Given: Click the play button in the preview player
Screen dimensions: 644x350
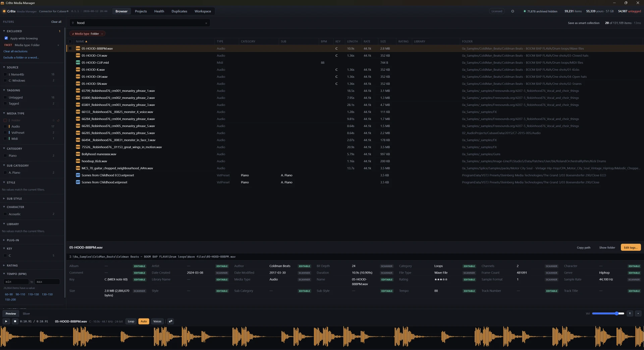Looking at the screenshot, I should [x=6, y=321].
